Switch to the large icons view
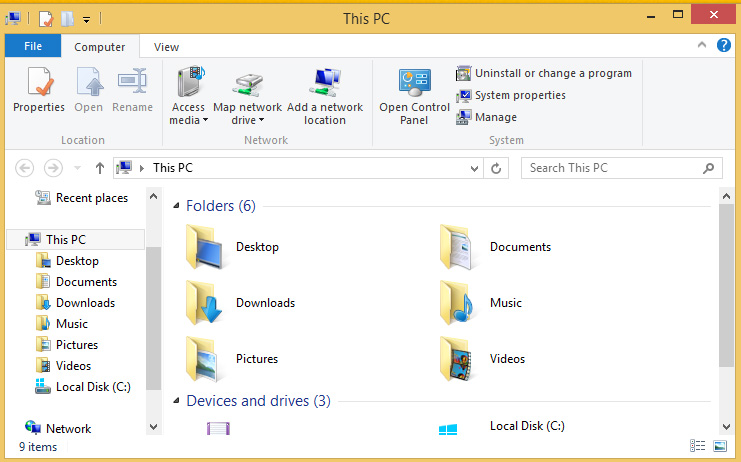The width and height of the screenshot is (741, 462). click(720, 445)
